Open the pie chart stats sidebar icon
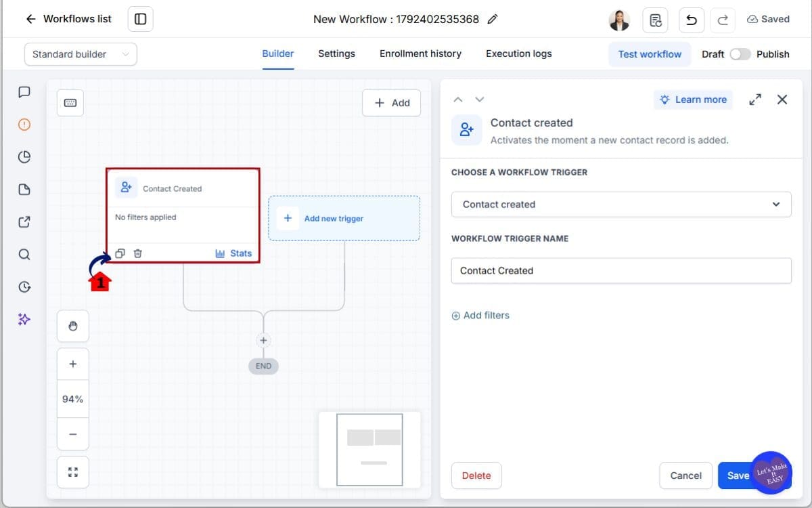 pyautogui.click(x=24, y=157)
